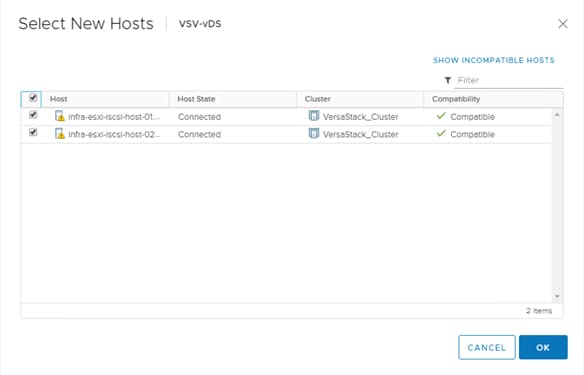The image size is (584, 375).
Task: Click VersaStack_Cluster text in host-01 row
Action: (361, 117)
